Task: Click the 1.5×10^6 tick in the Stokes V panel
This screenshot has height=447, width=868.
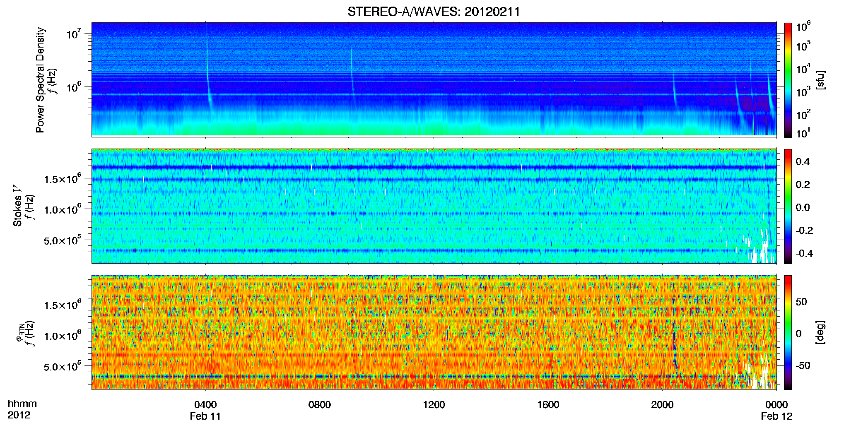Action: pos(63,178)
